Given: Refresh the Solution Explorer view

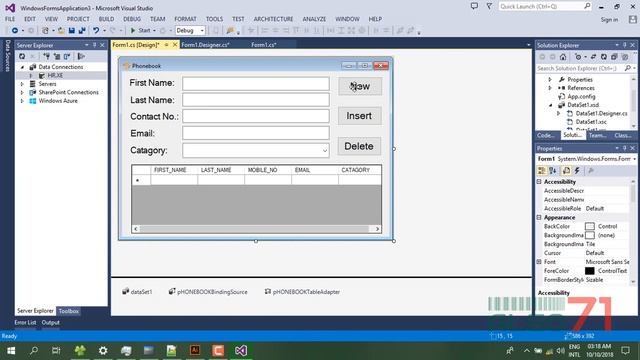Looking at the screenshot, I should coord(604,57).
